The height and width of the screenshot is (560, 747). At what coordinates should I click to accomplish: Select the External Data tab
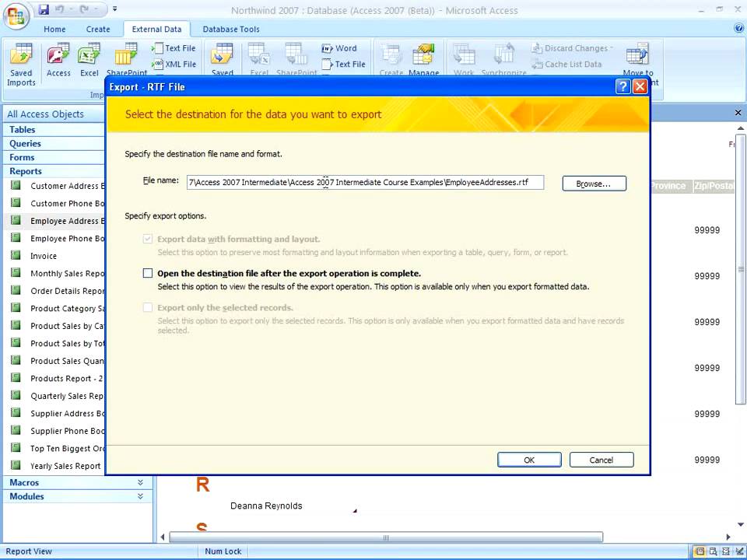[156, 29]
